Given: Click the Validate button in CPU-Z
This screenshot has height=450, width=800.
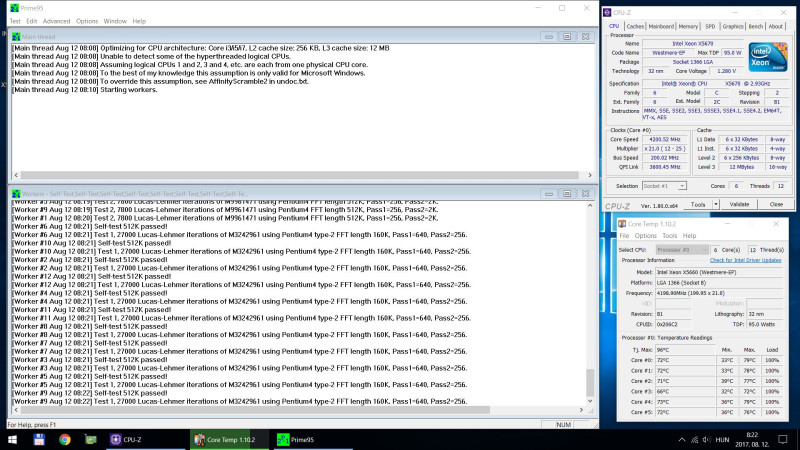Looking at the screenshot, I should [739, 205].
